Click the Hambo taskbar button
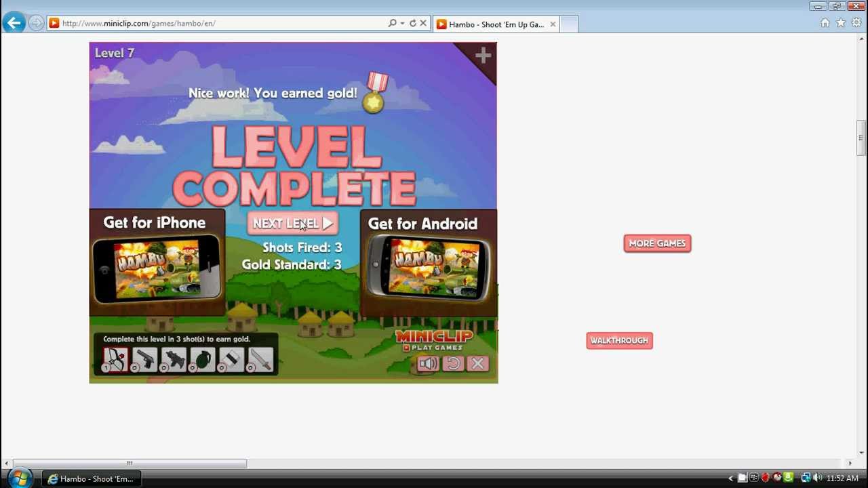The width and height of the screenshot is (868, 488). [90, 479]
